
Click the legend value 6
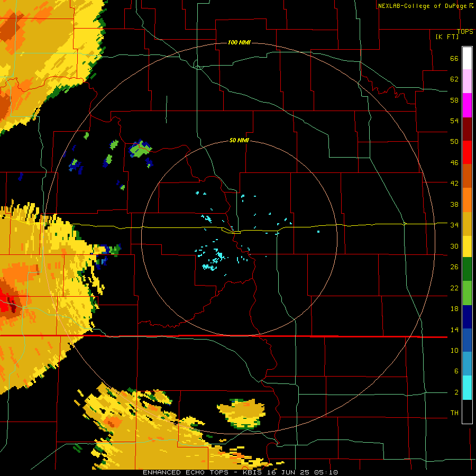[456, 371]
